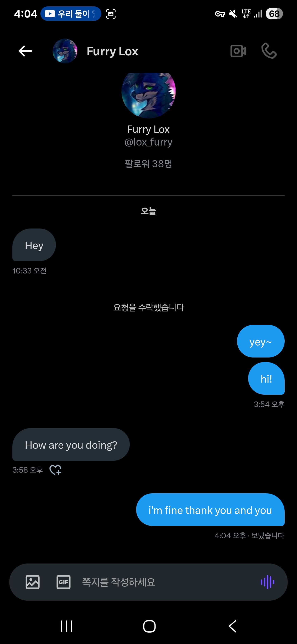Start a video call with Furry Lox

point(238,51)
